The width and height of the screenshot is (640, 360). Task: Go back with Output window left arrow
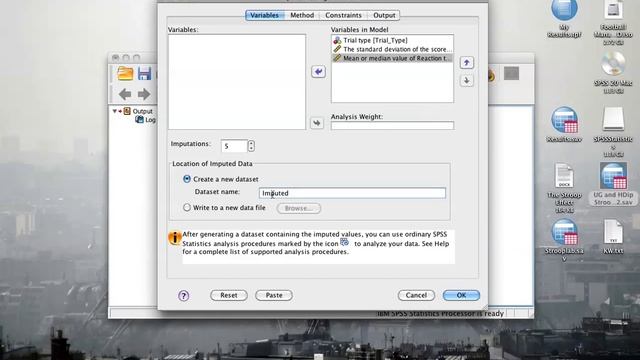click(x=125, y=94)
